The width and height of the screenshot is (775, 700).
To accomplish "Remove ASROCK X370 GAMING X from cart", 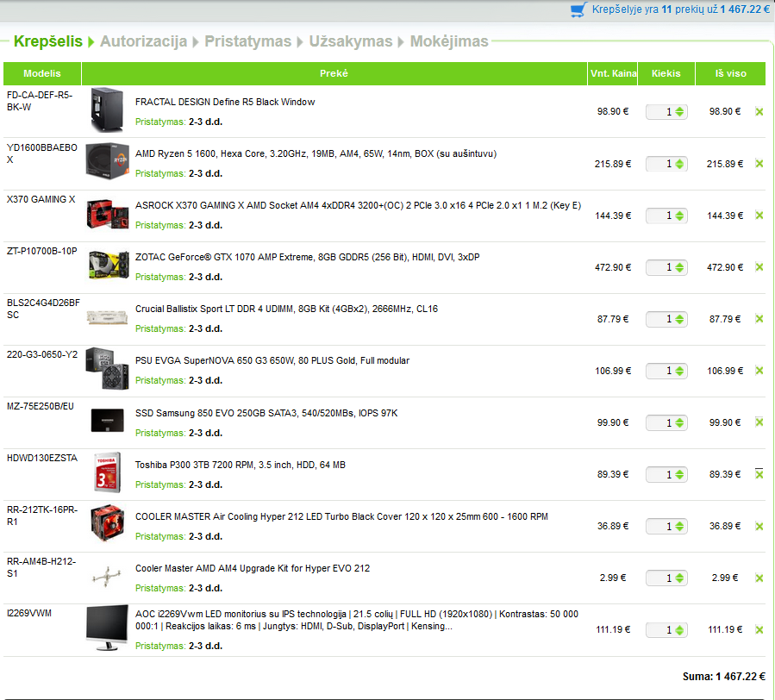I will click(759, 216).
